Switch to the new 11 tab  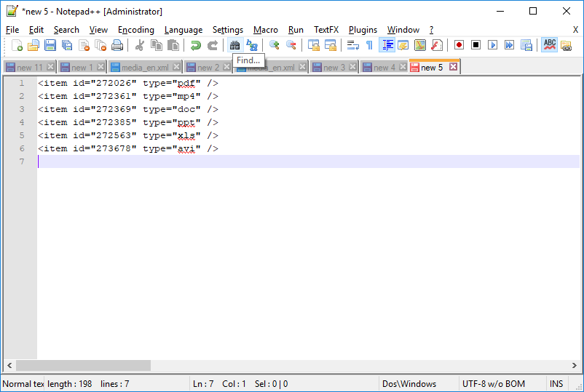coord(29,68)
